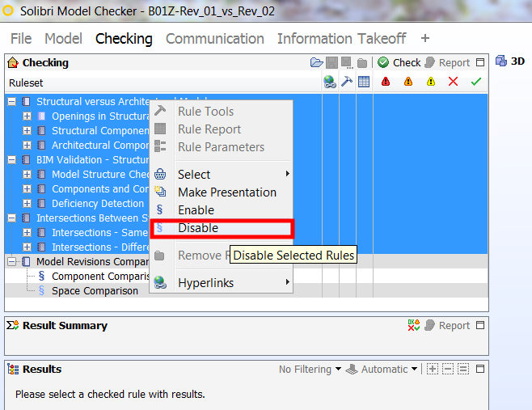The height and width of the screenshot is (410, 532).
Task: Choose Make Presentation in context menu
Action: point(222,192)
